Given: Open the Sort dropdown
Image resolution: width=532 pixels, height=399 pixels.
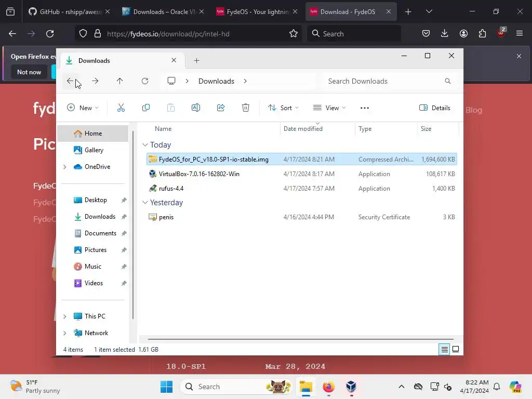Looking at the screenshot, I should click(283, 108).
